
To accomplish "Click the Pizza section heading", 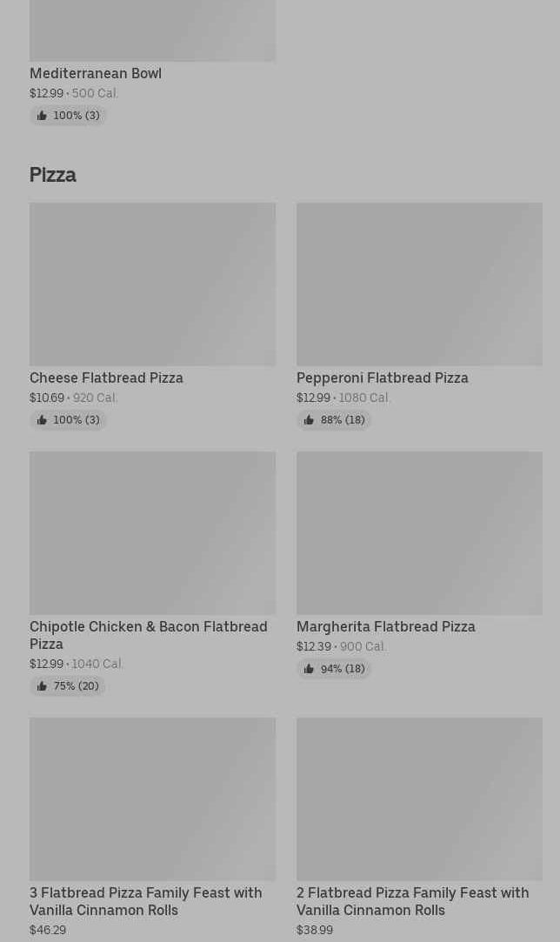I will point(53,175).
